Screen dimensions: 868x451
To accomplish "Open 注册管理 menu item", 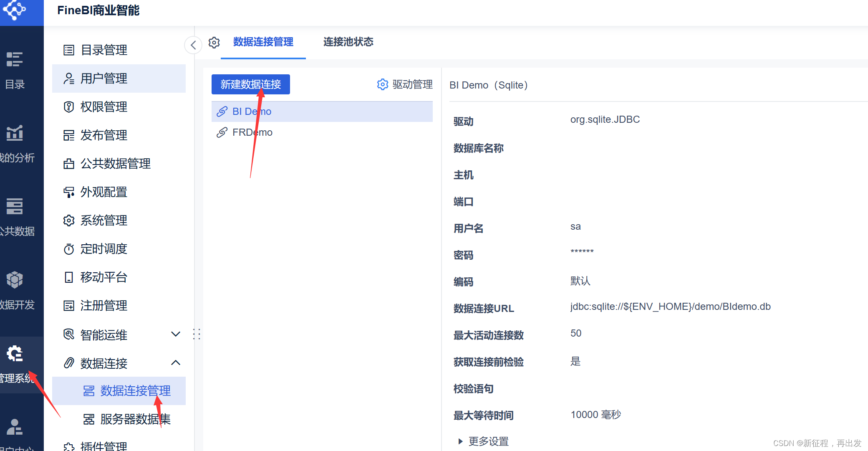I will click(x=119, y=306).
